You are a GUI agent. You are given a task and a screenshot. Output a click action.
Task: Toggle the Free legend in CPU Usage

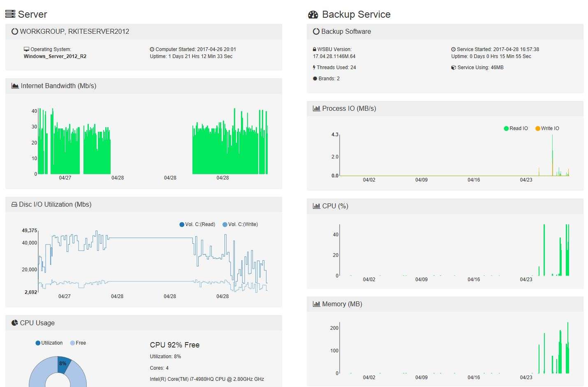pyautogui.click(x=78, y=343)
